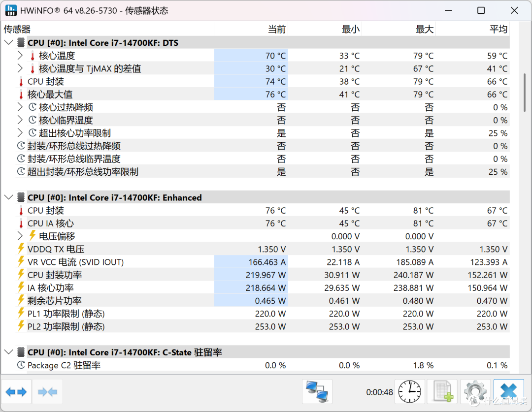Image resolution: width=532 pixels, height=412 pixels.
Task: Select the CPU IA 核心 row label
Action: pyautogui.click(x=51, y=223)
